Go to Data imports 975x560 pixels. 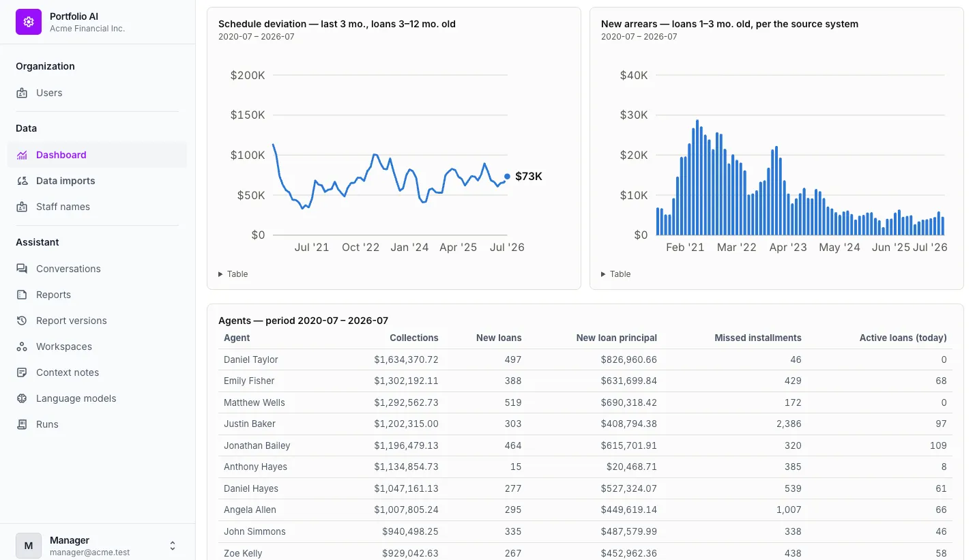pyautogui.click(x=97, y=181)
